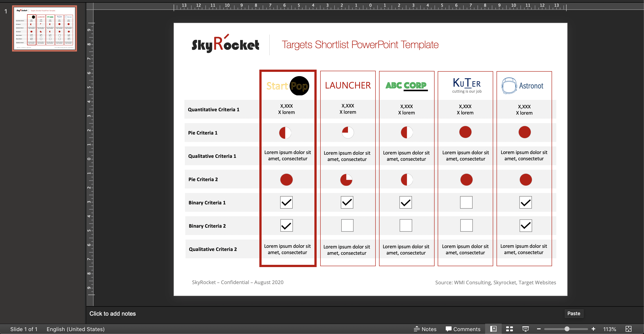Select 'Binary Criteria 2' row label

pyautogui.click(x=207, y=226)
